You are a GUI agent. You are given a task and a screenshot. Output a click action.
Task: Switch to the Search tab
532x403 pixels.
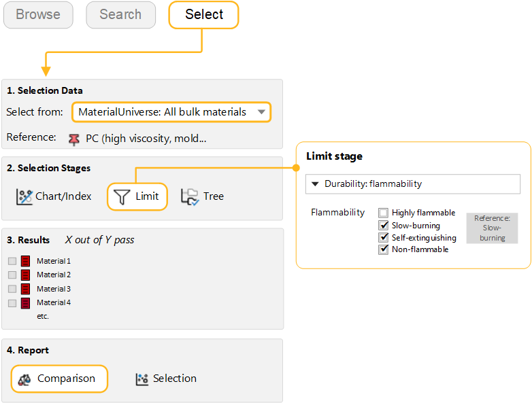click(120, 15)
